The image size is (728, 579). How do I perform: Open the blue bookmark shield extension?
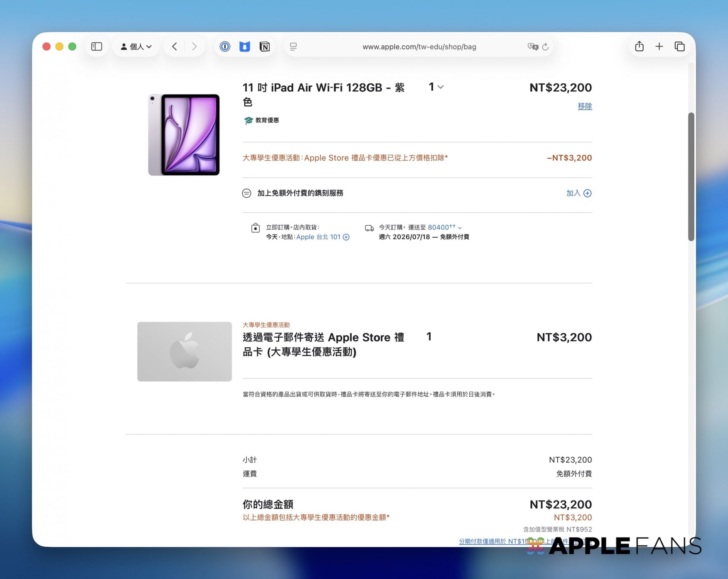[245, 47]
